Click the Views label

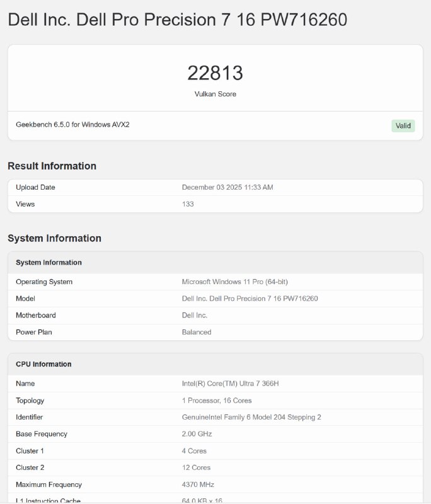pyautogui.click(x=25, y=204)
